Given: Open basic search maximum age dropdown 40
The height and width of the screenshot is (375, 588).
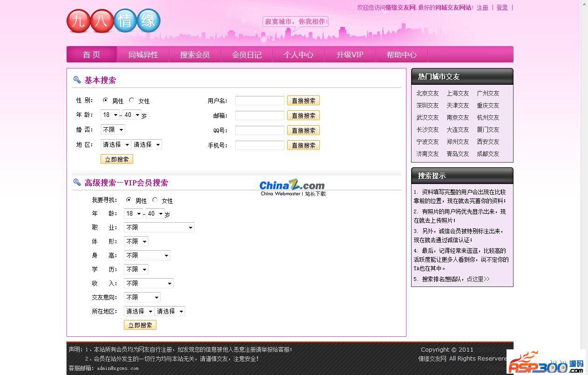Looking at the screenshot, I should click(x=131, y=115).
